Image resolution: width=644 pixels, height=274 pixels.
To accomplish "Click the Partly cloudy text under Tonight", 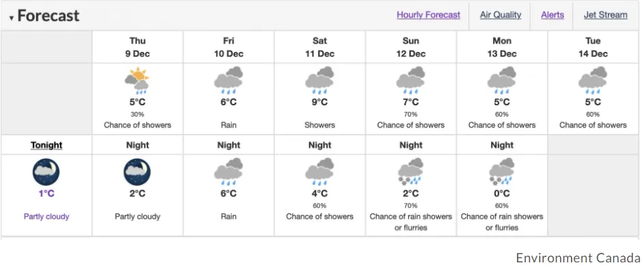I will 46,217.
